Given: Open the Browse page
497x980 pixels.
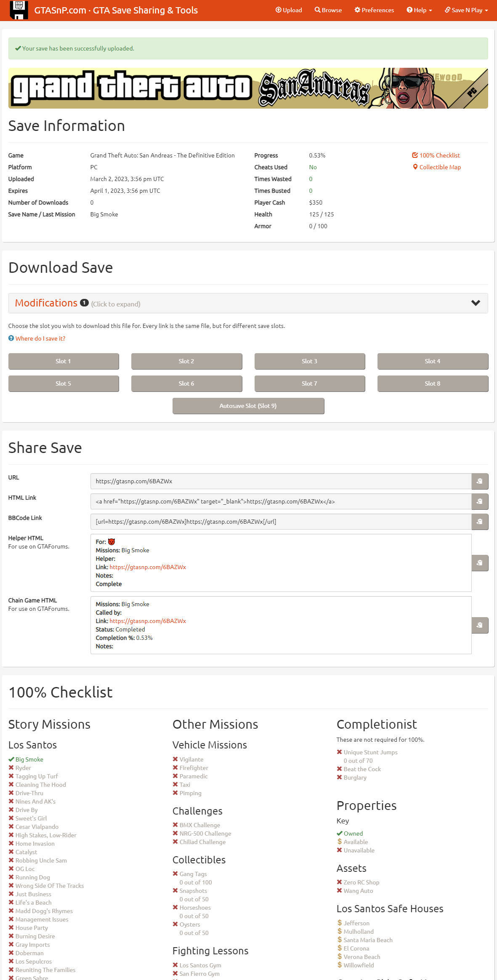Looking at the screenshot, I should click(328, 10).
